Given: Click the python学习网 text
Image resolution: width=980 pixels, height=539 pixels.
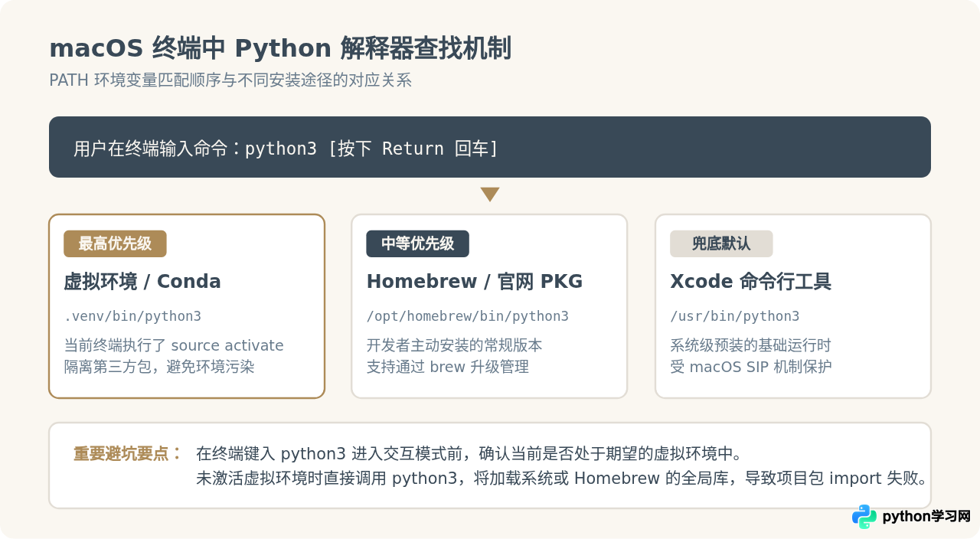Looking at the screenshot, I should point(926,517).
